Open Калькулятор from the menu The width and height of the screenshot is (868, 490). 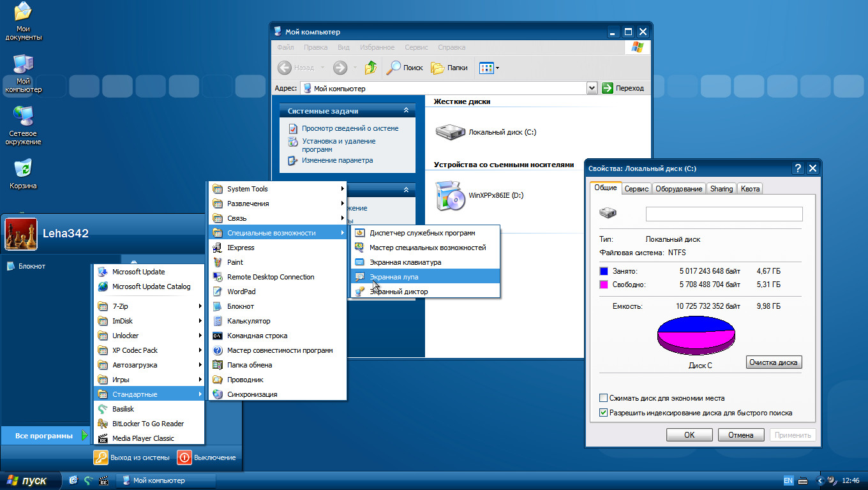click(x=278, y=321)
